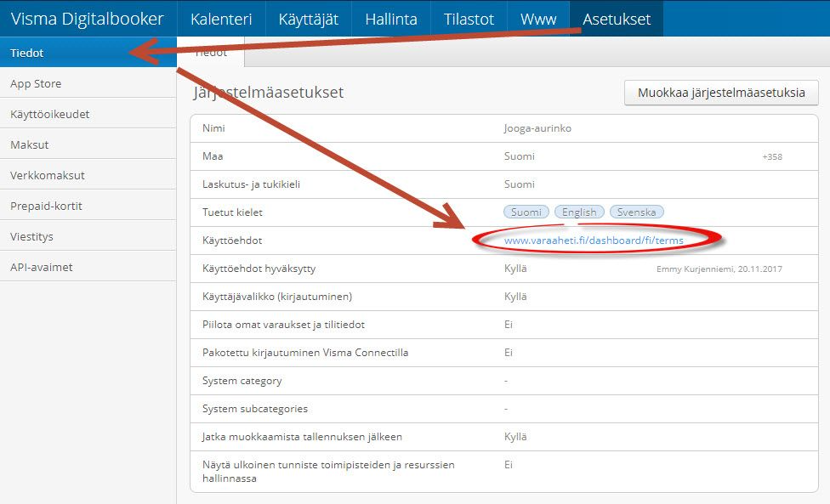This screenshot has width=830, height=504.
Task: Open Verkkomaksut settings
Action: point(47,173)
